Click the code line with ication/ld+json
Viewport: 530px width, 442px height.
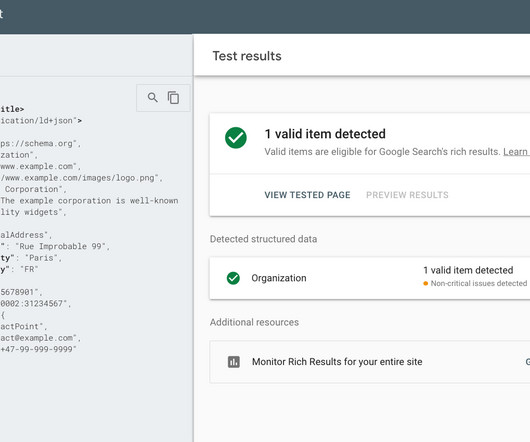point(41,121)
